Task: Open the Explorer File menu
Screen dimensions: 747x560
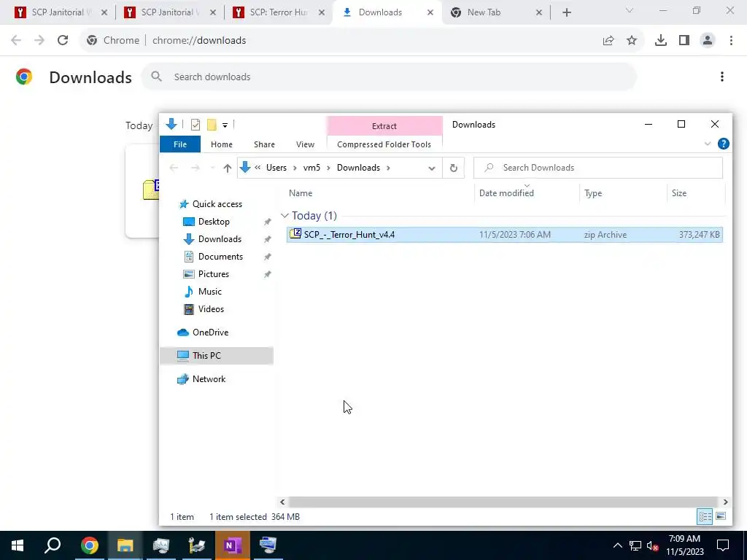Action: 180,144
